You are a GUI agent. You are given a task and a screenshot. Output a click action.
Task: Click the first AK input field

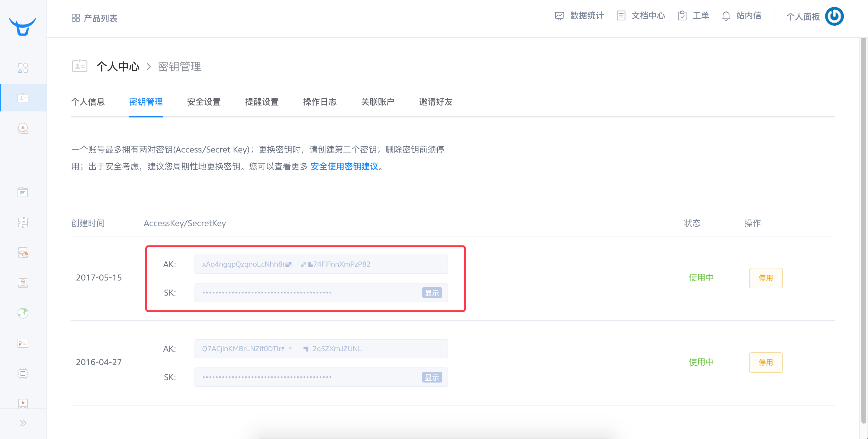pyautogui.click(x=321, y=264)
